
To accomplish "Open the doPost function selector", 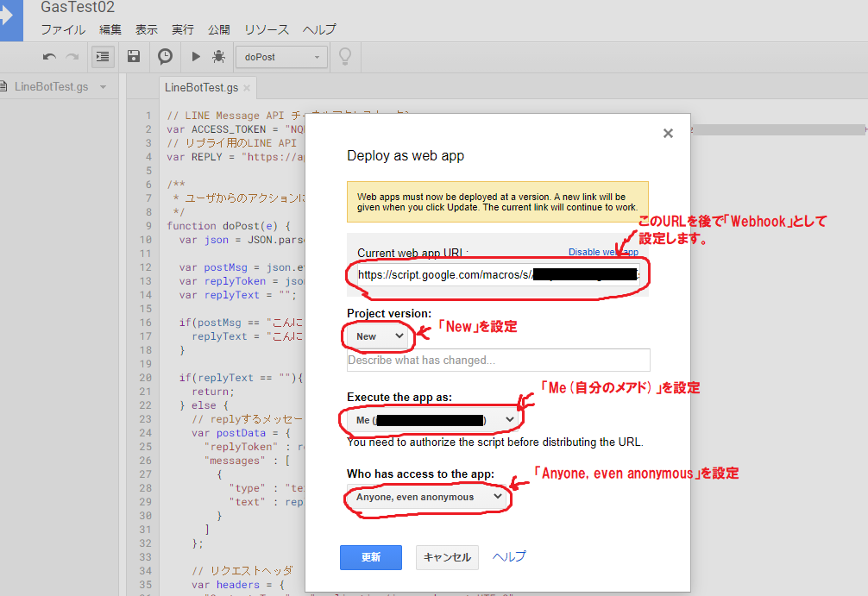I will (x=281, y=56).
